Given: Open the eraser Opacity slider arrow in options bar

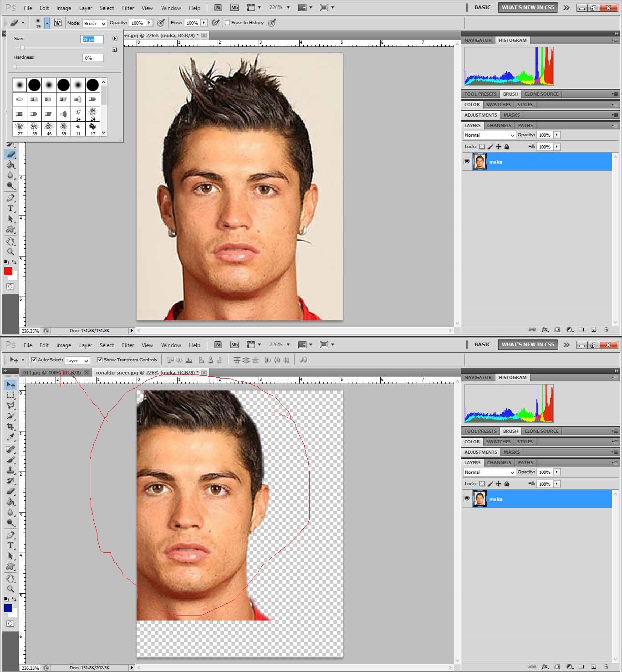Looking at the screenshot, I should tap(149, 23).
